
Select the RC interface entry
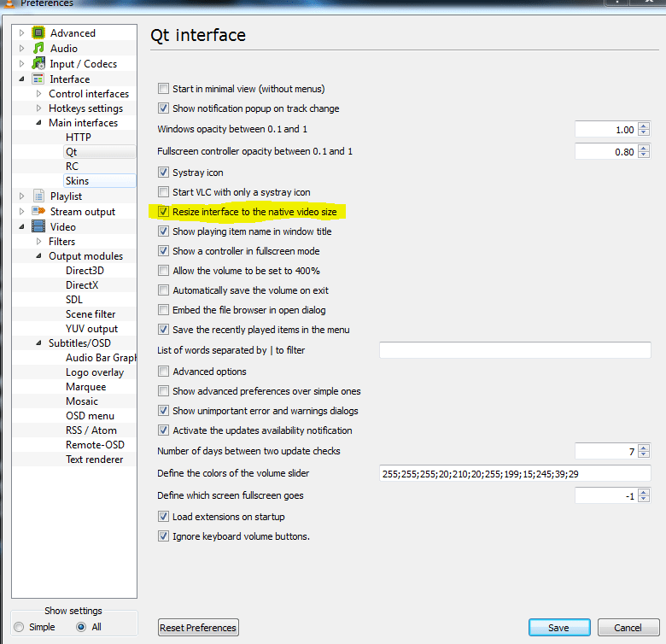pyautogui.click(x=72, y=166)
